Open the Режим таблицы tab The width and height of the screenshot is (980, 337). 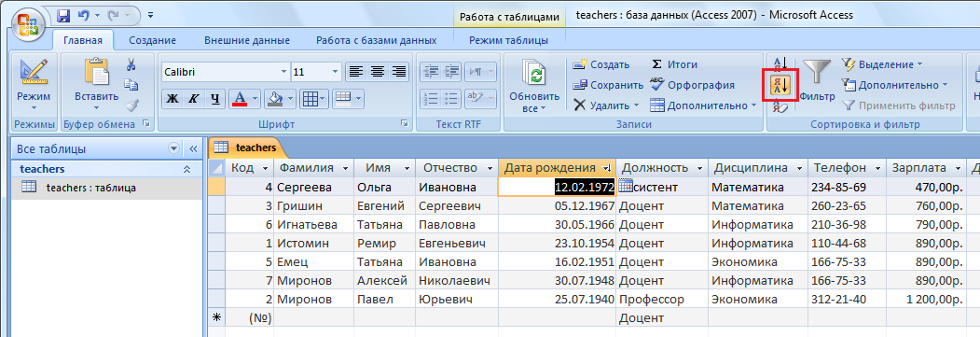click(509, 40)
